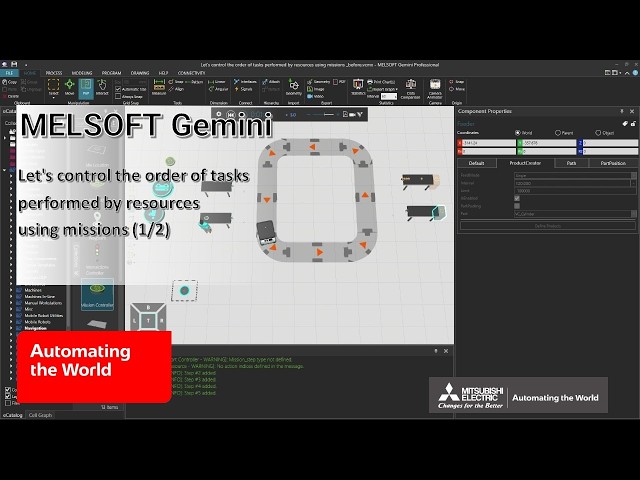Add an Angular dimension

218,89
